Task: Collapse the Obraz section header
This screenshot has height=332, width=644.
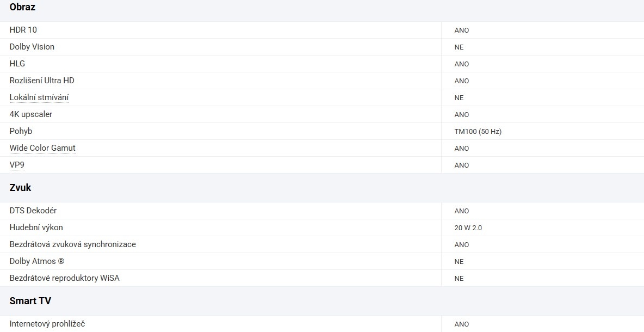Action: tap(23, 8)
